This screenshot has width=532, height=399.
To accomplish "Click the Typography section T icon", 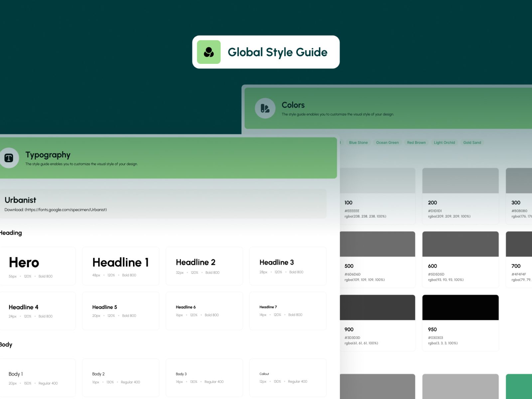I will tap(9, 158).
